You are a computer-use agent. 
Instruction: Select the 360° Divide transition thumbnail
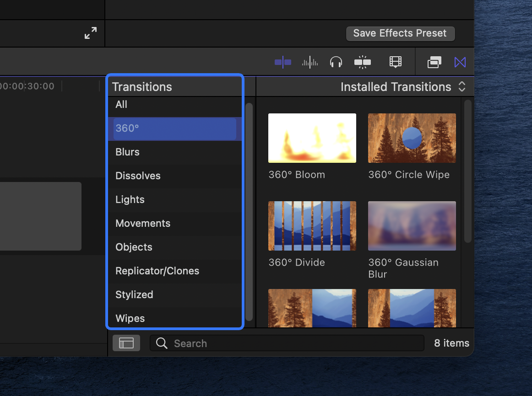(312, 226)
